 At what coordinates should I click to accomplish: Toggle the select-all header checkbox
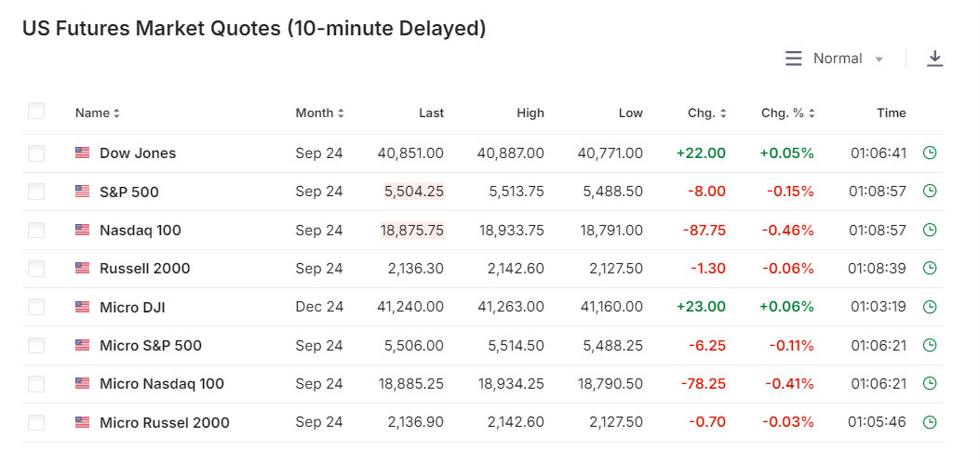click(36, 112)
